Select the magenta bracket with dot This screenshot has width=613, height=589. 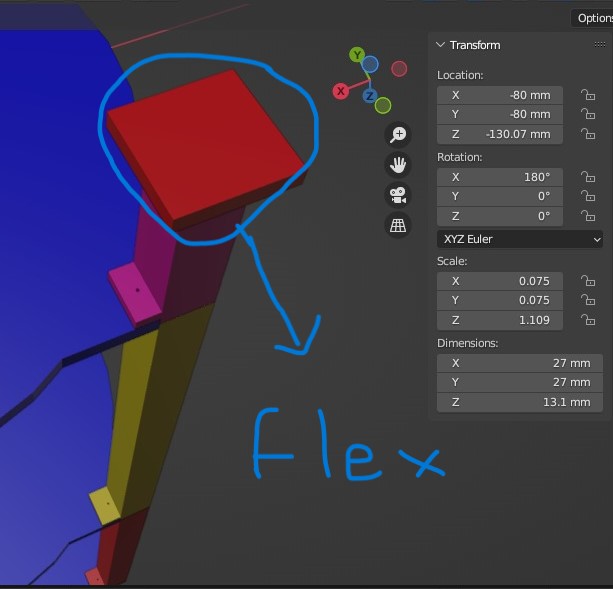tap(135, 293)
